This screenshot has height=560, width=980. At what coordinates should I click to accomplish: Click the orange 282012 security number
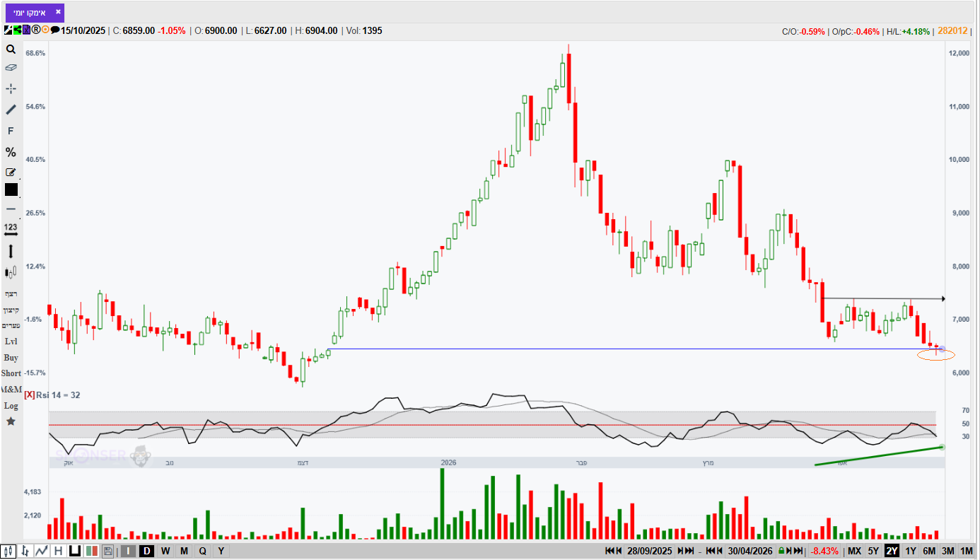pyautogui.click(x=953, y=31)
